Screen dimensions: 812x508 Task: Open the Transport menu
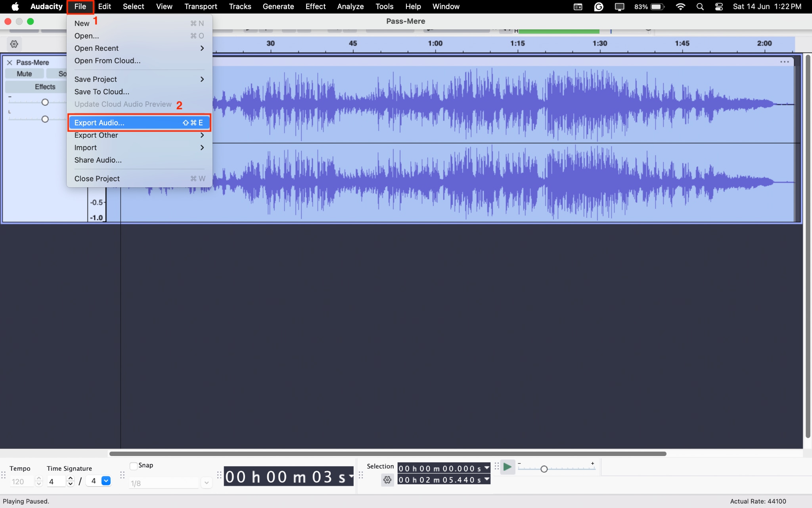[x=201, y=6]
